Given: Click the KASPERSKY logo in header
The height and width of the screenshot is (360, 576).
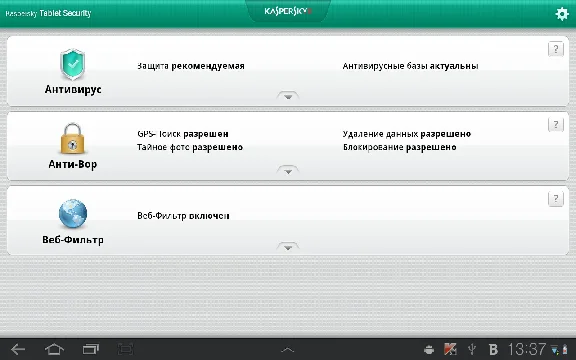Looking at the screenshot, I should coord(288,11).
